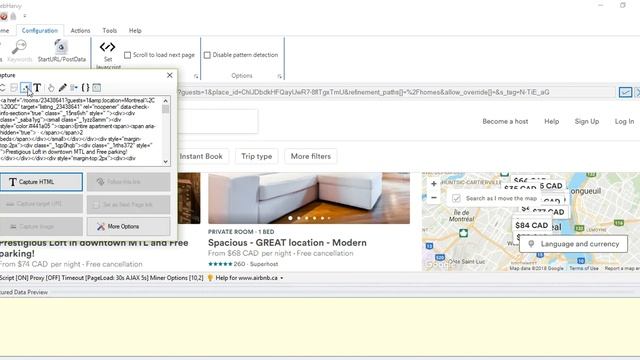
Task: Select the pencil edit icon
Action: (x=62, y=87)
